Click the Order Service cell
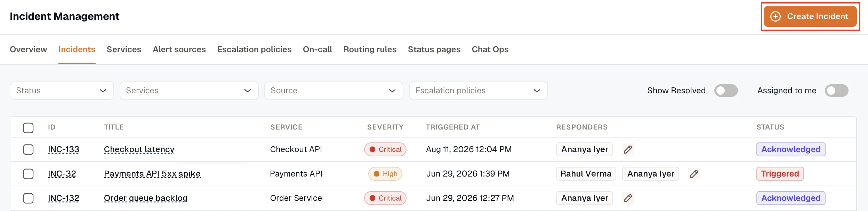868x211 pixels. click(x=296, y=198)
